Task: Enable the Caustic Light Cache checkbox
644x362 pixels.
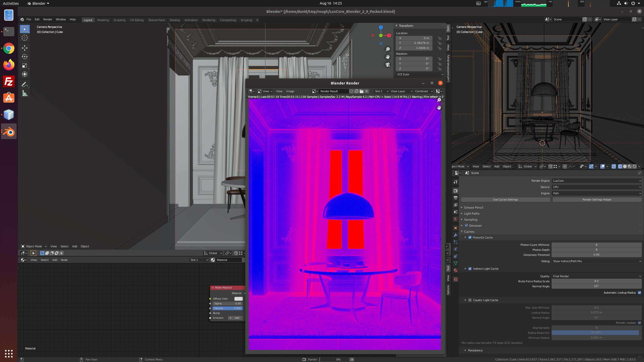Action: click(470, 300)
